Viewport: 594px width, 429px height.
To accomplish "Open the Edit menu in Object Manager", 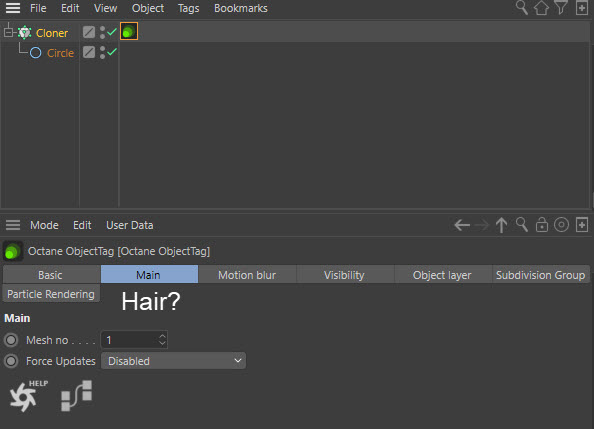I will tap(70, 8).
